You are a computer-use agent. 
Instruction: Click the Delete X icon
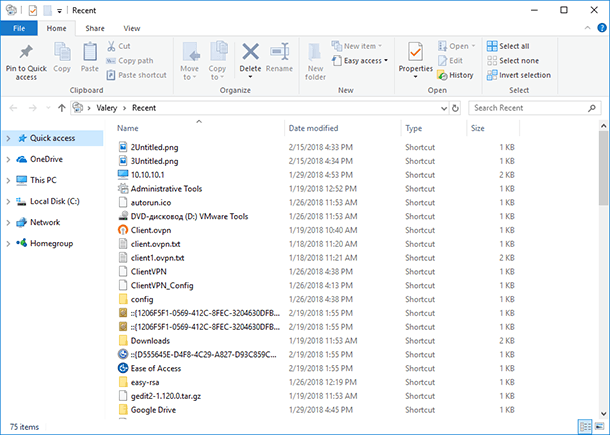tap(251, 52)
